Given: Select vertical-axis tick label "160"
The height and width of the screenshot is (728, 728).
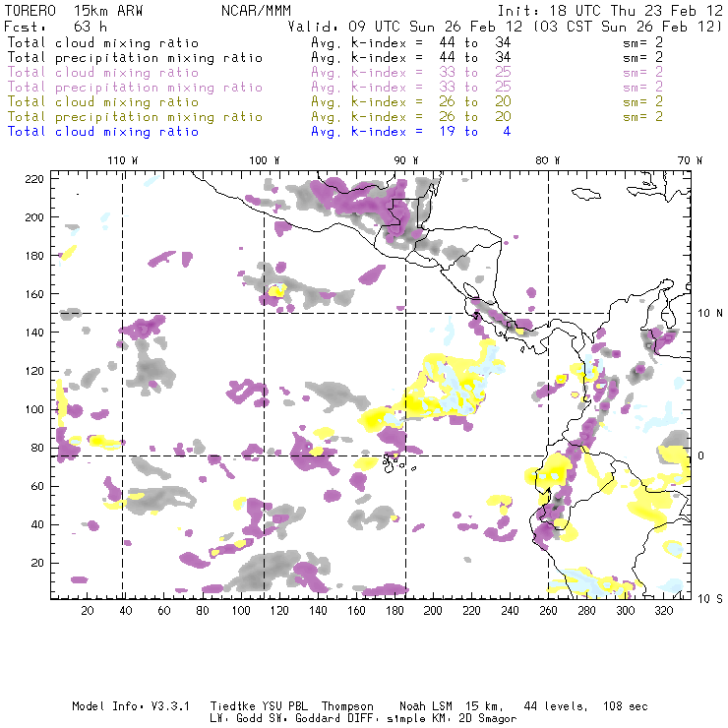Looking at the screenshot, I should (x=33, y=294).
